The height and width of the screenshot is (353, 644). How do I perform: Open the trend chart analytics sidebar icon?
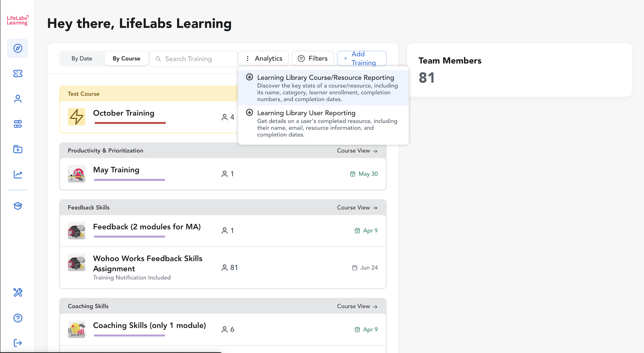[x=18, y=175]
